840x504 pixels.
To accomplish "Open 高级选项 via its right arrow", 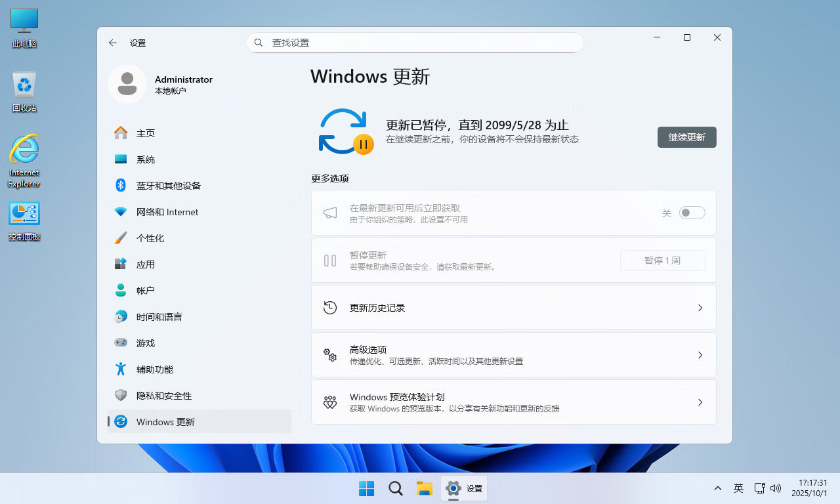I will coord(700,354).
